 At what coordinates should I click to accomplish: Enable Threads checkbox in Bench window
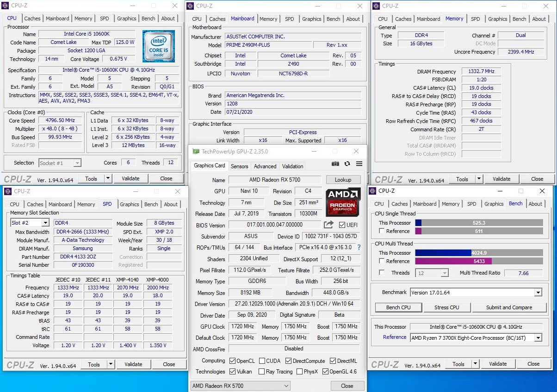382,273
